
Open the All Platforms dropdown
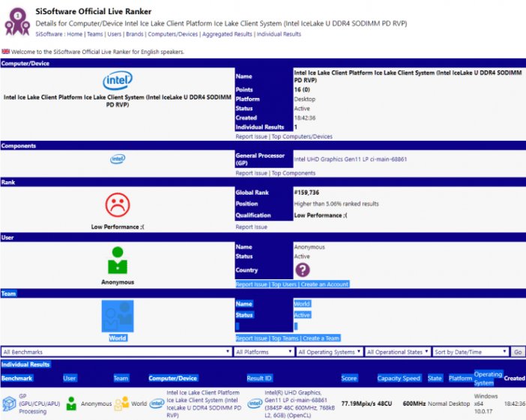[x=264, y=352]
